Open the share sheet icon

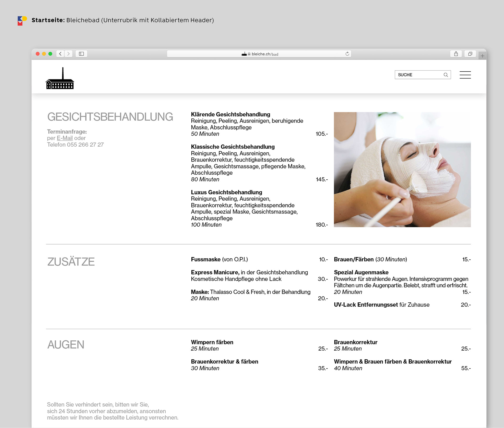pos(456,54)
